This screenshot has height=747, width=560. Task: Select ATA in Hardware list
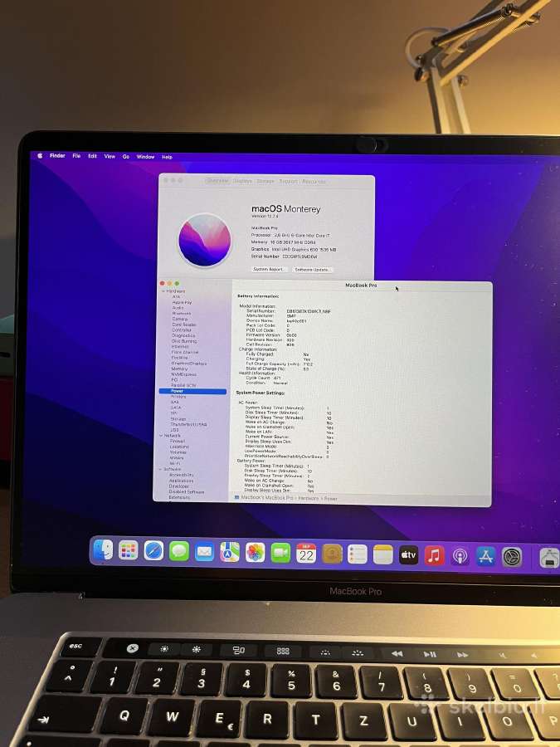tap(176, 297)
